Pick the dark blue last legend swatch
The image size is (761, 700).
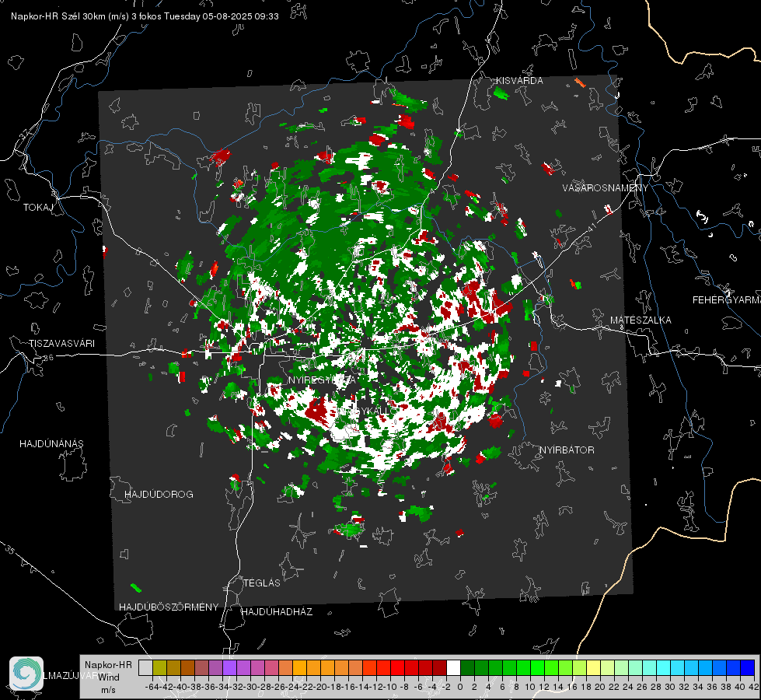748,667
